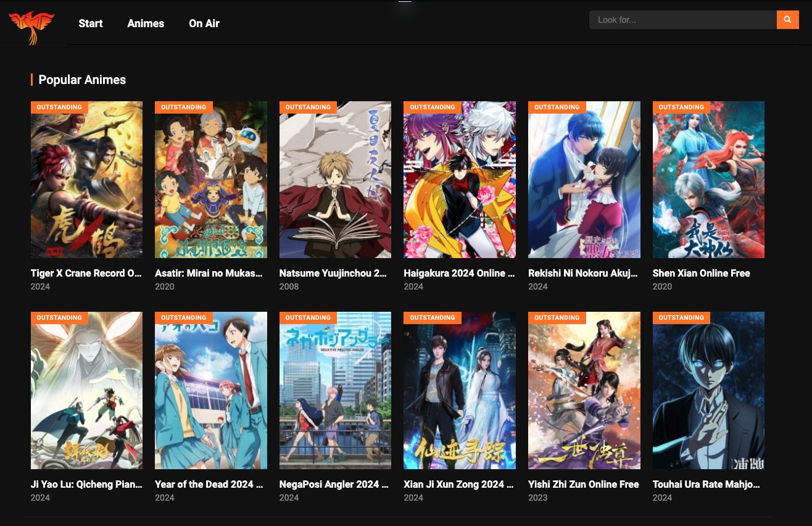Click the Xian Ji Xun Zong cover
812x526 pixels.
point(459,390)
